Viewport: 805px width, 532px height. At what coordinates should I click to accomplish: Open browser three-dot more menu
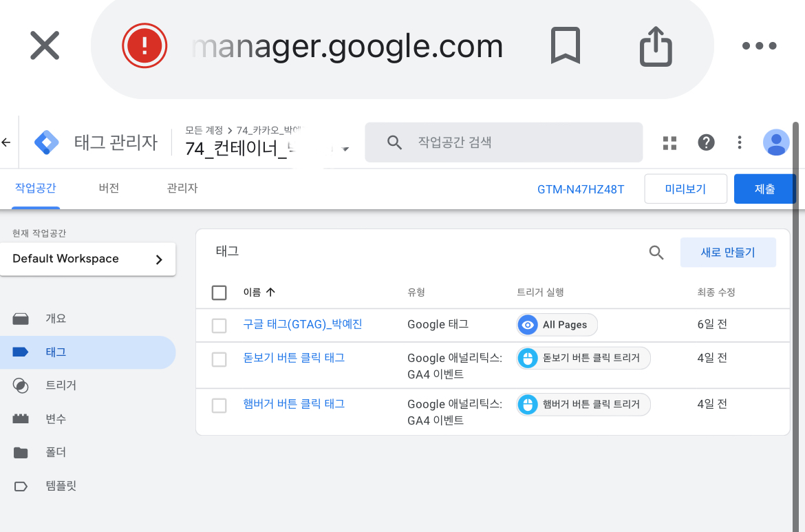pyautogui.click(x=760, y=45)
